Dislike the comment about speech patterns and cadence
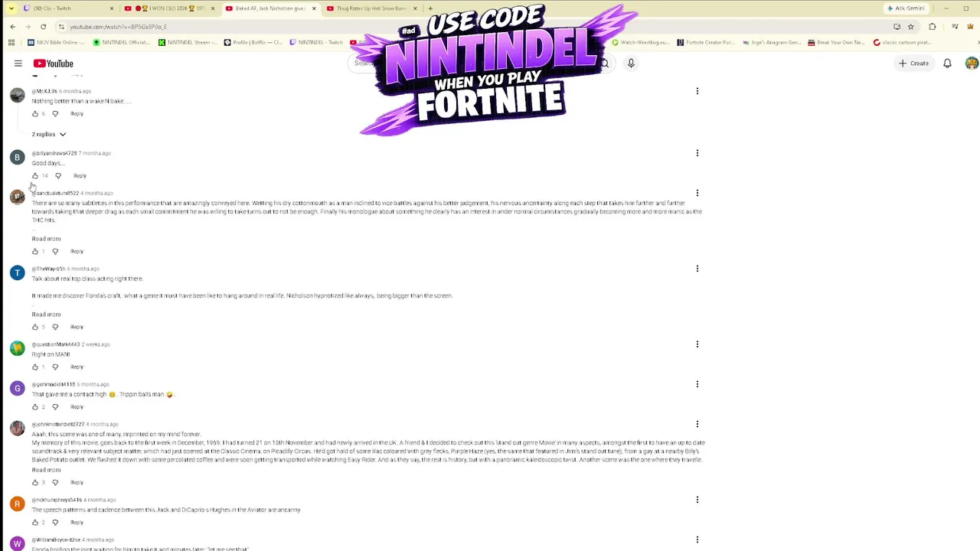The height and width of the screenshot is (551, 980). click(x=55, y=522)
